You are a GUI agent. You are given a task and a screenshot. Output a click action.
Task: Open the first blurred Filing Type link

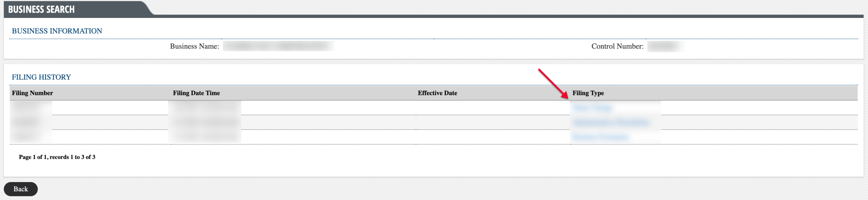click(592, 108)
